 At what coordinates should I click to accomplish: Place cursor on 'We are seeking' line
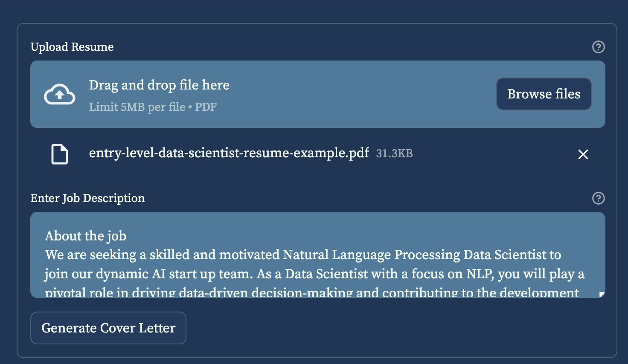(303, 255)
